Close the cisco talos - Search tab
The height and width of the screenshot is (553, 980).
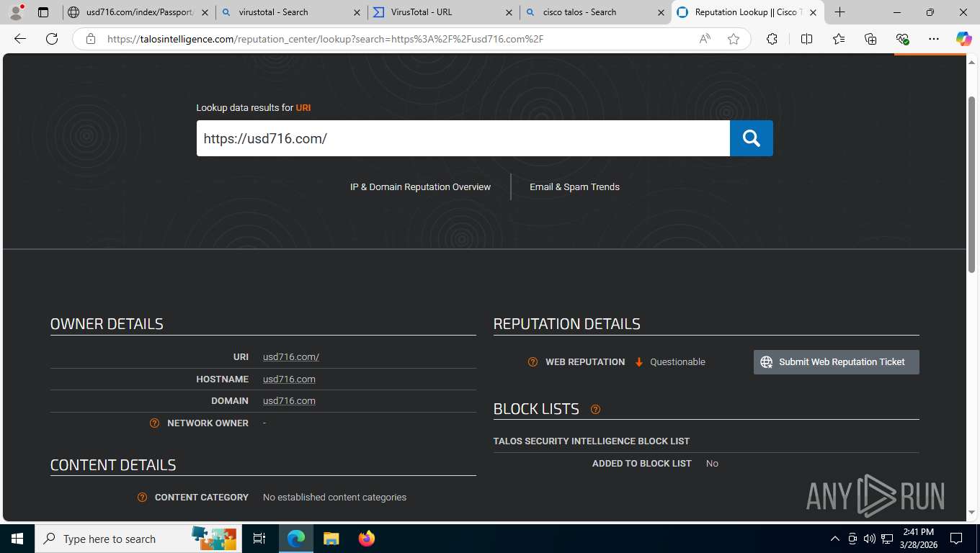coord(661,12)
